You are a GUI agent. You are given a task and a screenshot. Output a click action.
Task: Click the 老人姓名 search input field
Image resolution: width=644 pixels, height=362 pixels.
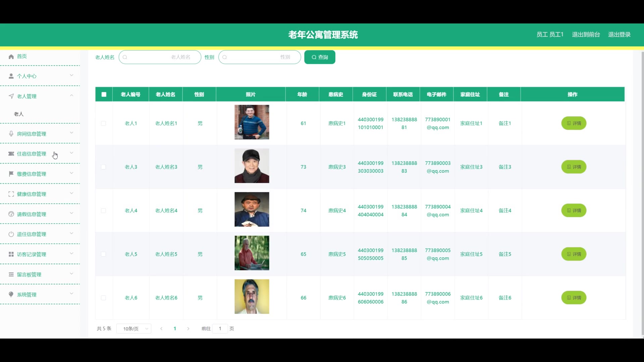(160, 57)
